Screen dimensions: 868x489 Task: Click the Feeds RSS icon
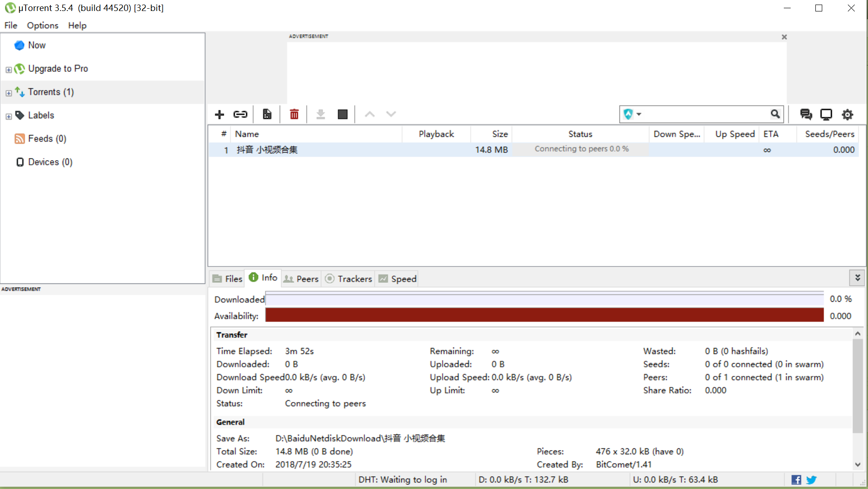[20, 139]
